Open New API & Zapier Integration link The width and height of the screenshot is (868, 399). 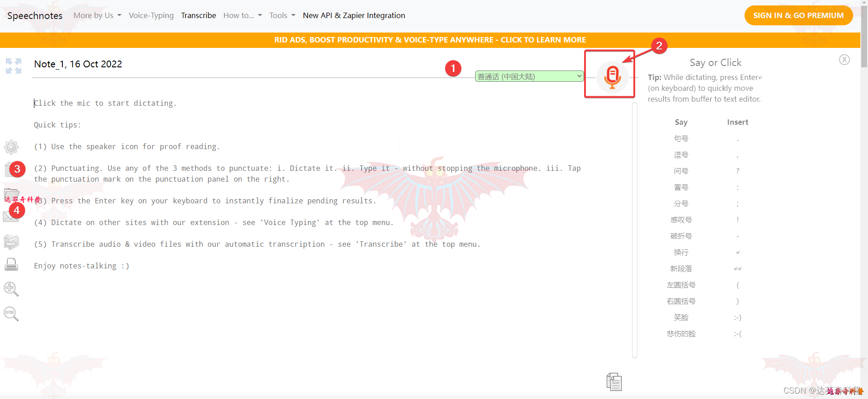(x=354, y=15)
